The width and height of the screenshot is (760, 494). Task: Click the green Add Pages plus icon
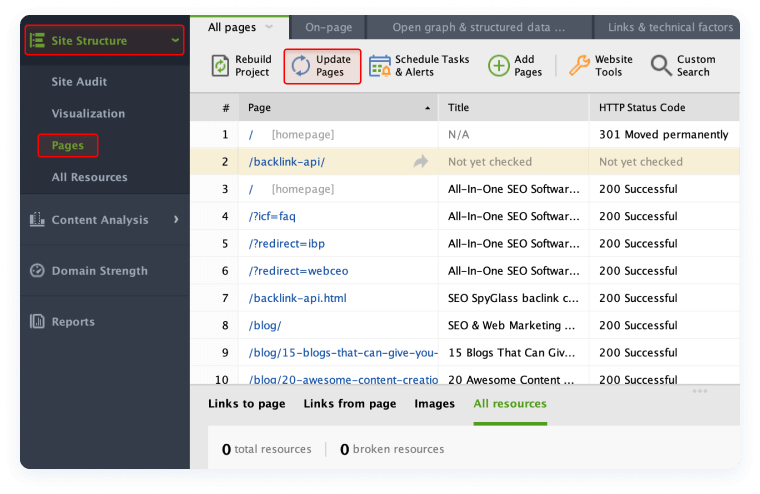pos(498,66)
